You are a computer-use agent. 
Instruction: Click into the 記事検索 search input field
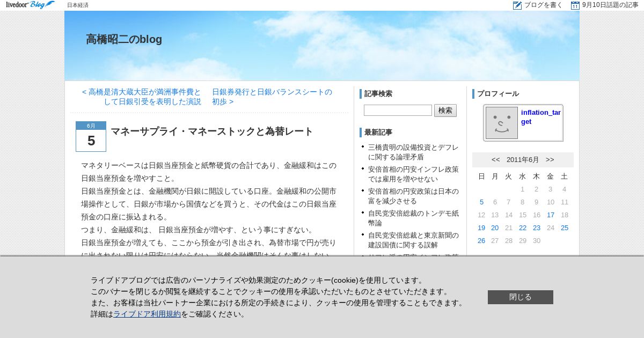[398, 110]
